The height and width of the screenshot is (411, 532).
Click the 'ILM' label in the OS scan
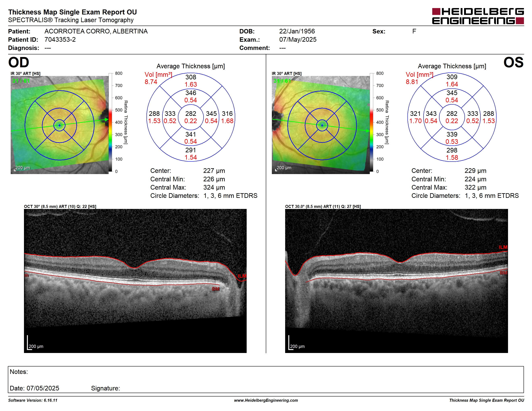click(503, 247)
